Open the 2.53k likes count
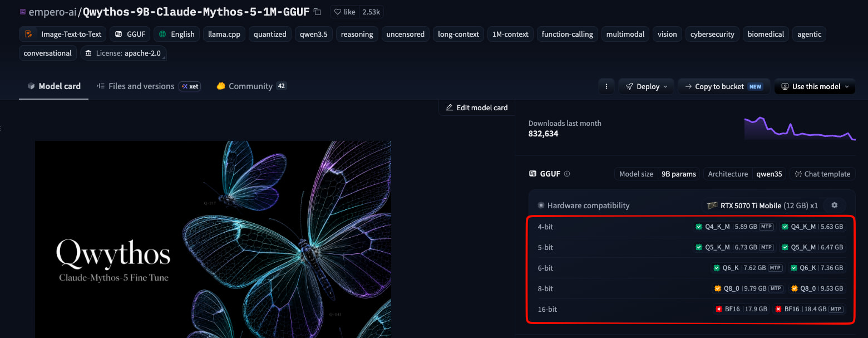 (370, 12)
